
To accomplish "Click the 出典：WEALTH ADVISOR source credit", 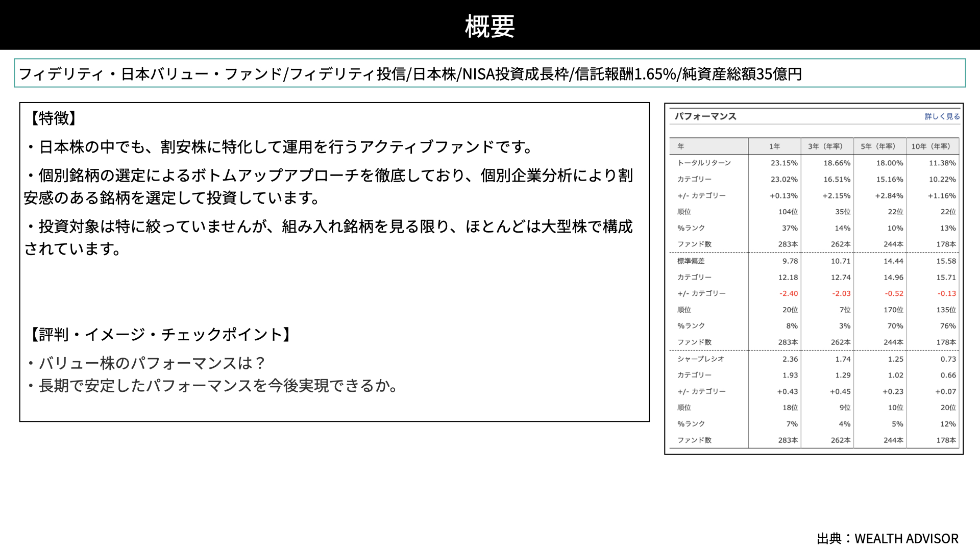I will pos(888,538).
